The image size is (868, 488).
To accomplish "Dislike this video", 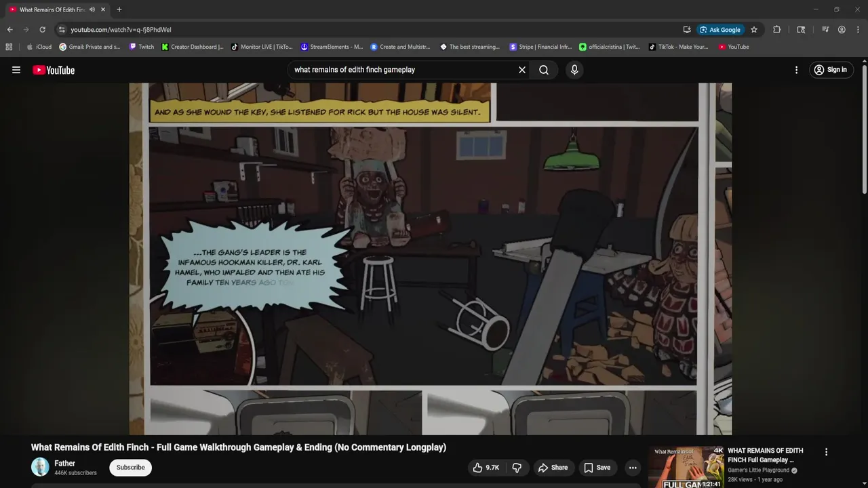I will click(517, 468).
